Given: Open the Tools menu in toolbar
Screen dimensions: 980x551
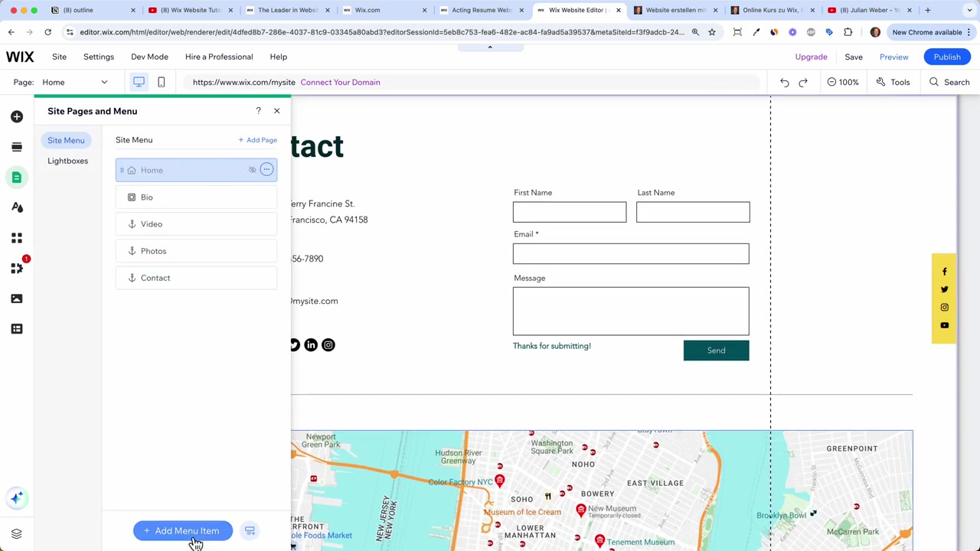Looking at the screenshot, I should (893, 82).
